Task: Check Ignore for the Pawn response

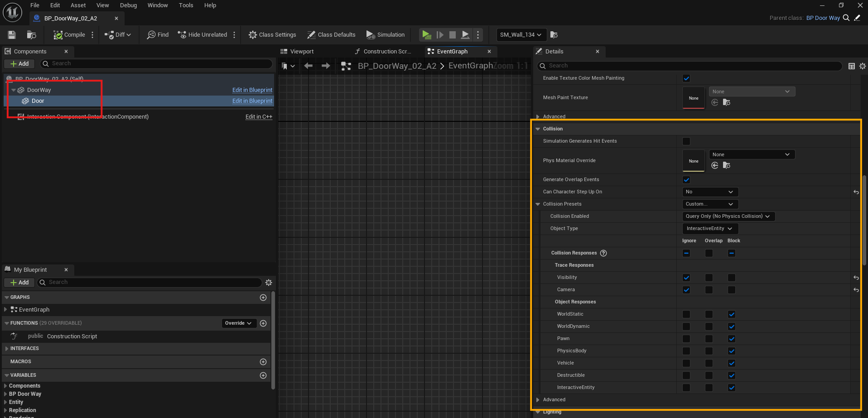Action: click(686, 339)
